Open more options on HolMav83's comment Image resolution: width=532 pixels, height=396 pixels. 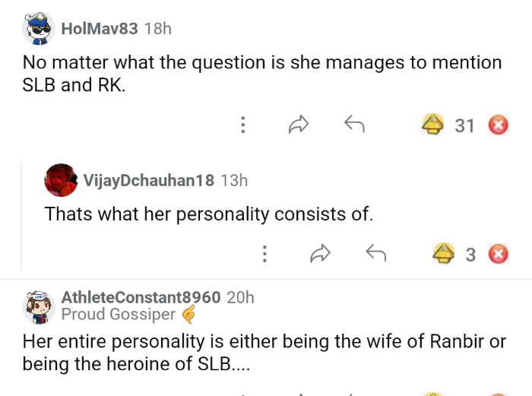(242, 125)
